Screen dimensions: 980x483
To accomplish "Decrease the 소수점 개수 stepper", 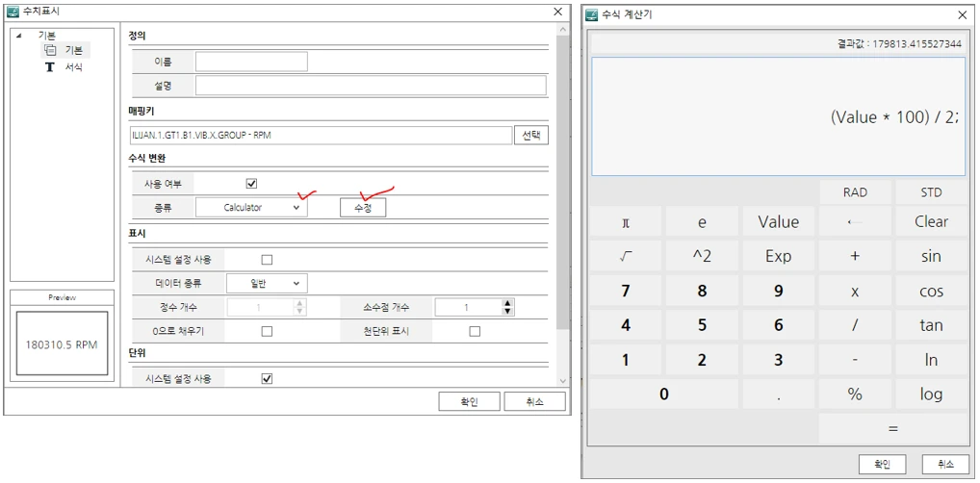I will tap(507, 311).
